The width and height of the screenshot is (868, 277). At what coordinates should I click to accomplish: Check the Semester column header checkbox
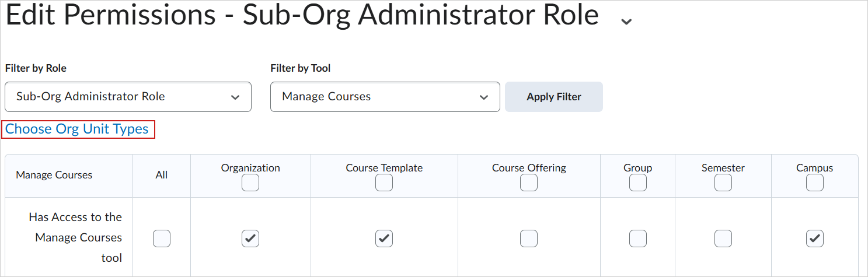[723, 183]
